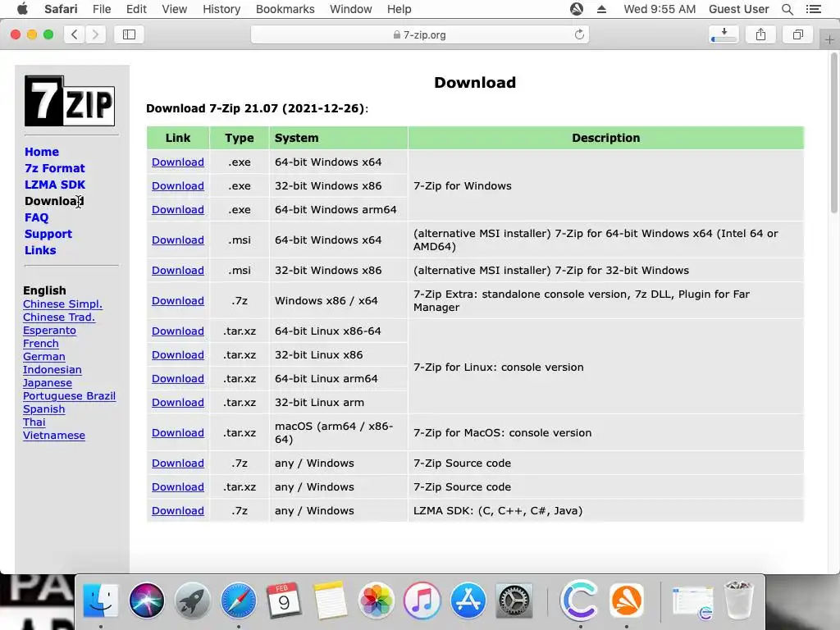
Task: Open the Window menu
Action: tap(351, 9)
